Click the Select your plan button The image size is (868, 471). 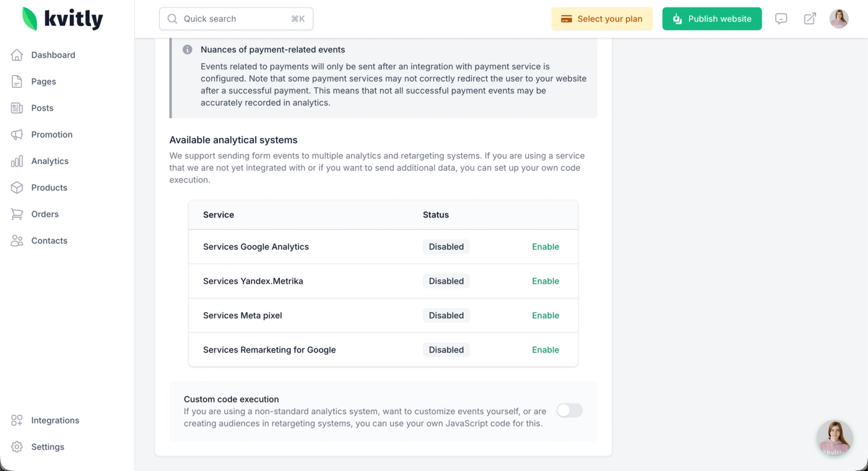(x=602, y=19)
